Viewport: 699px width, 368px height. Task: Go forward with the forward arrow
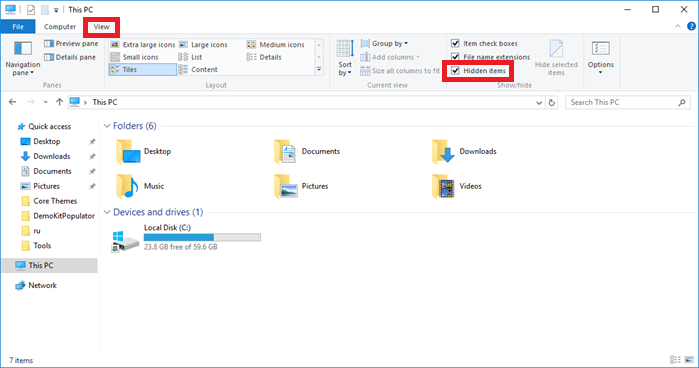31,102
